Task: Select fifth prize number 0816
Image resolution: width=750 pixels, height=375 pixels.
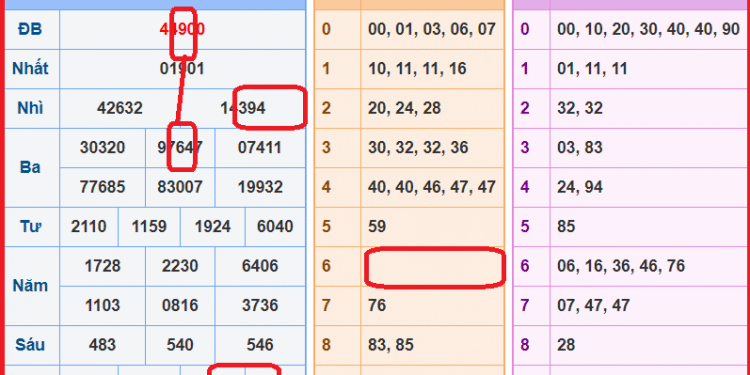Action: 180,305
